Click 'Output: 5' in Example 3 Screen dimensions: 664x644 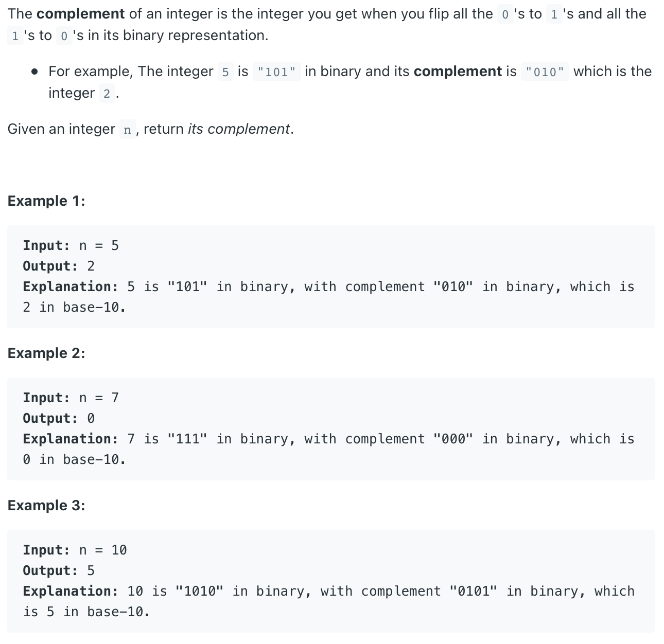pyautogui.click(x=59, y=570)
